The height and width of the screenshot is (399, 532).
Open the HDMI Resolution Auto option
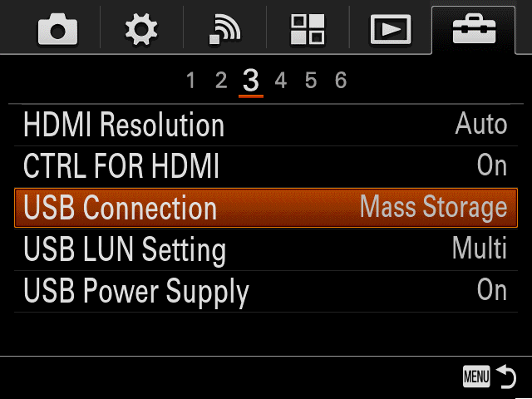(x=481, y=124)
